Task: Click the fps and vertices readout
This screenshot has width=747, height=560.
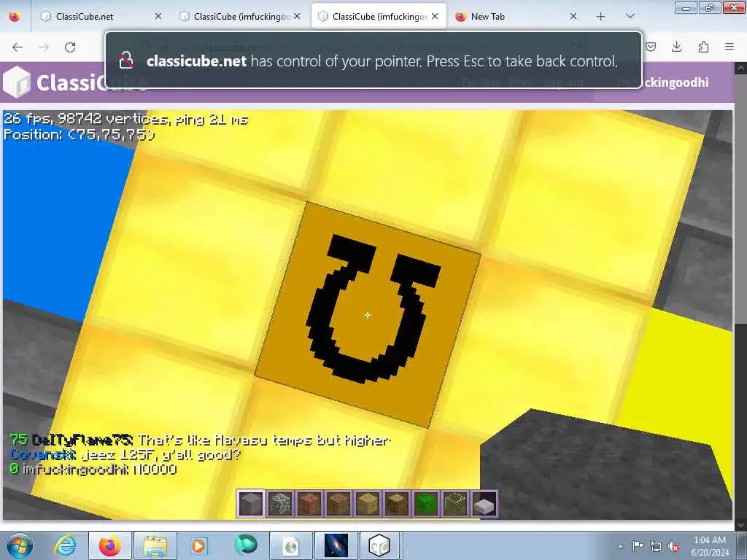Action: [125, 119]
